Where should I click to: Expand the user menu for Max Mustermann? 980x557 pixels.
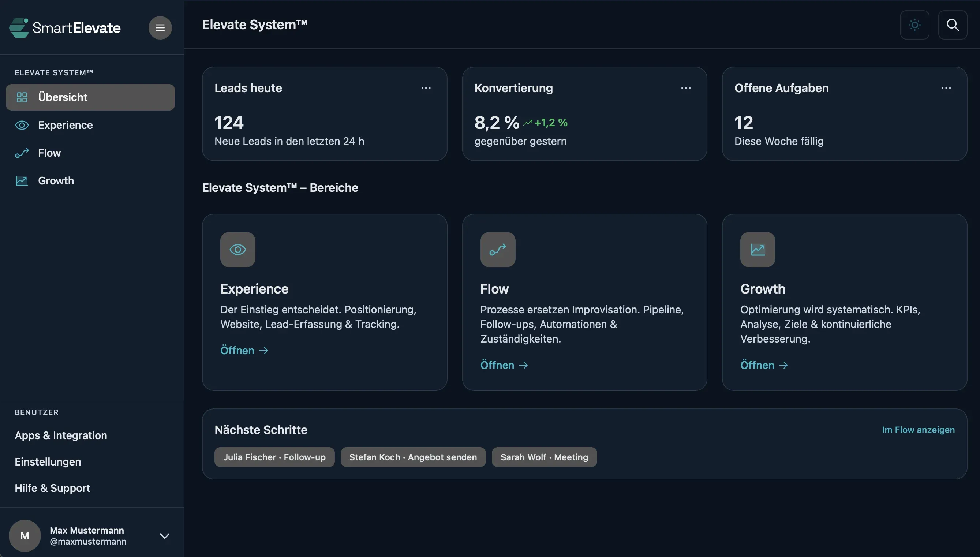pyautogui.click(x=164, y=535)
